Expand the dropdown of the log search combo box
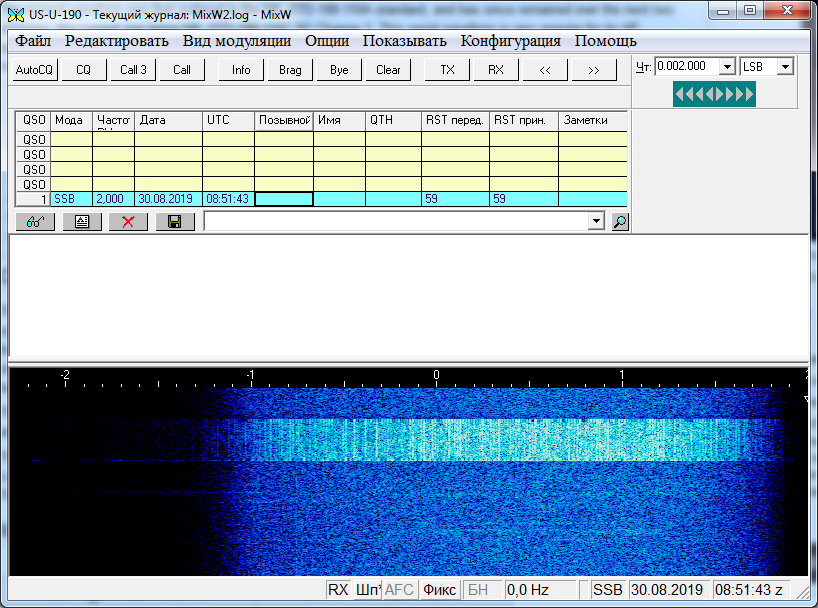The image size is (818, 608). [x=596, y=221]
